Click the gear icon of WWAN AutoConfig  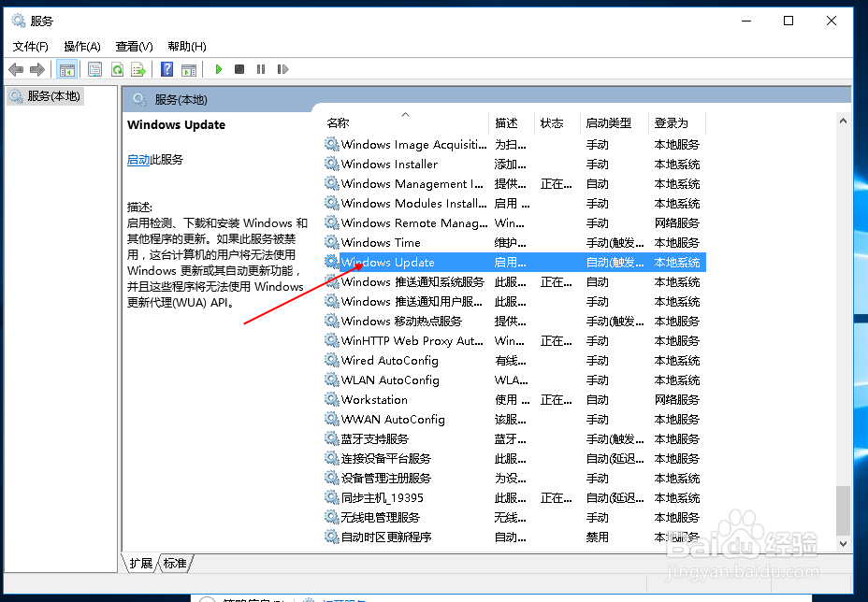tap(332, 419)
